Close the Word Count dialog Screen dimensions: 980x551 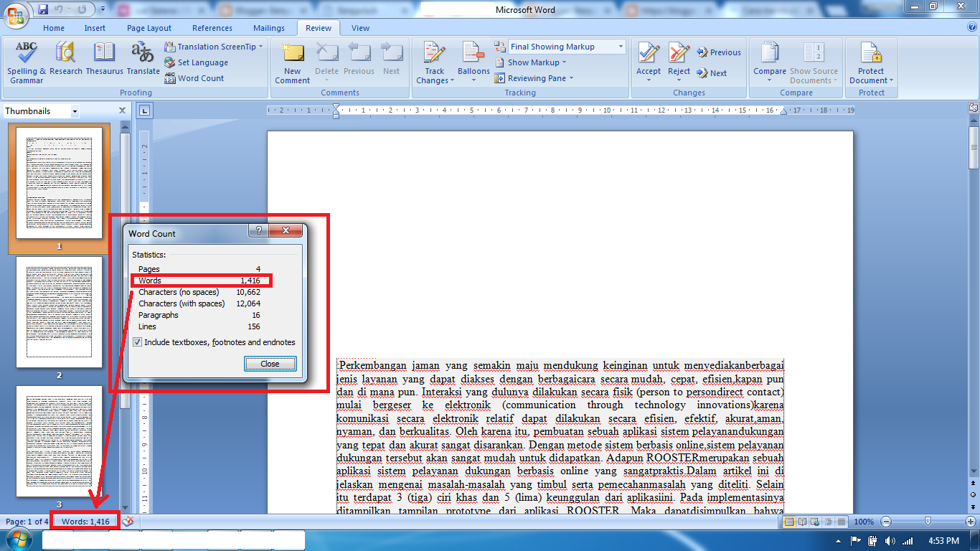point(270,364)
